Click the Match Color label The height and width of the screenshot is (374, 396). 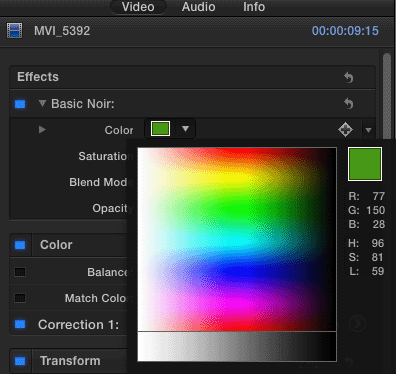(x=99, y=298)
